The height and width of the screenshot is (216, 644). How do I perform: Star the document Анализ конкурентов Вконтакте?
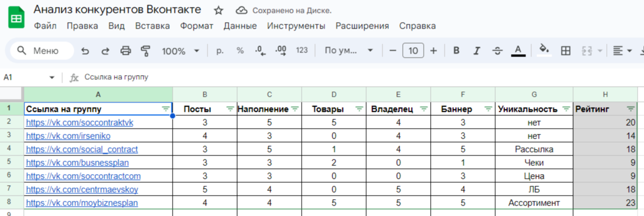(219, 10)
